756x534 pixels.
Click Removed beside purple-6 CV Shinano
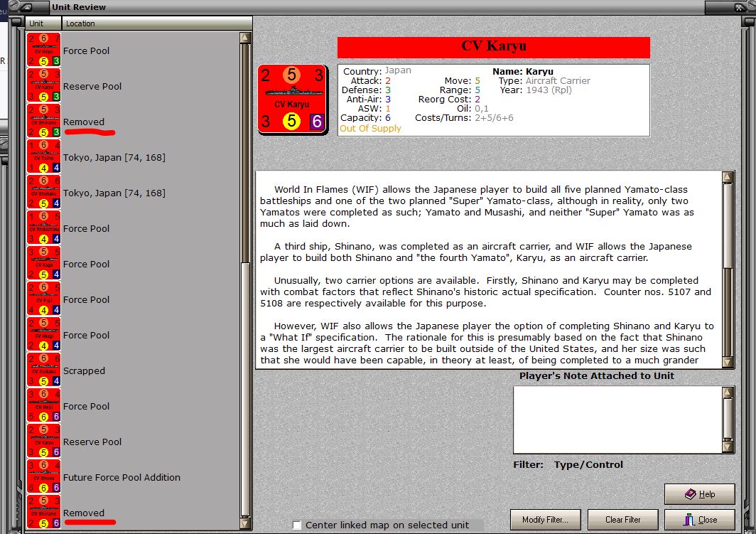click(x=84, y=513)
